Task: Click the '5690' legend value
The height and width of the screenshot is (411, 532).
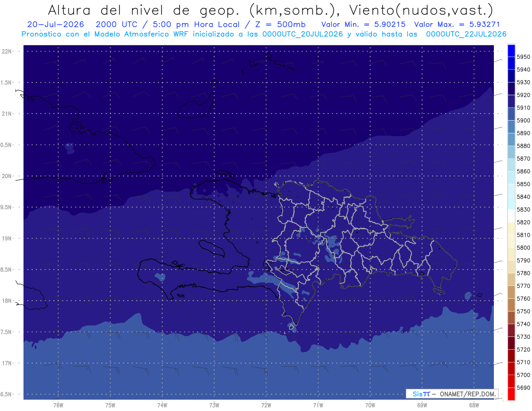Action: (x=524, y=388)
